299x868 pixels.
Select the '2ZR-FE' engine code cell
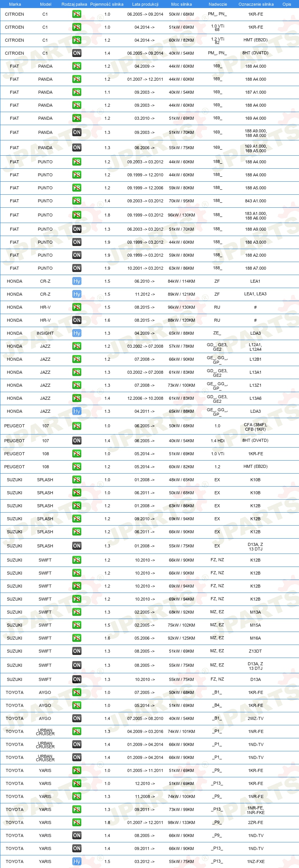pyautogui.click(x=255, y=822)
